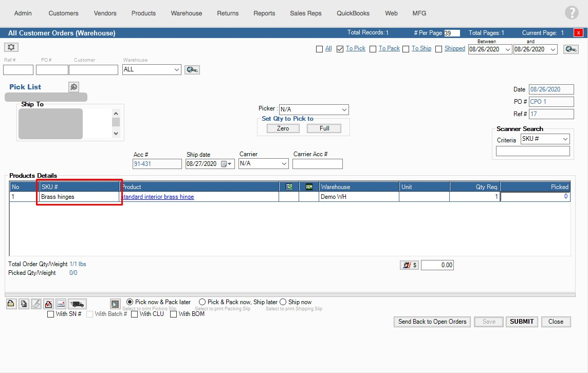Click the date range search icon
Image resolution: width=588 pixels, height=373 pixels.
[571, 49]
